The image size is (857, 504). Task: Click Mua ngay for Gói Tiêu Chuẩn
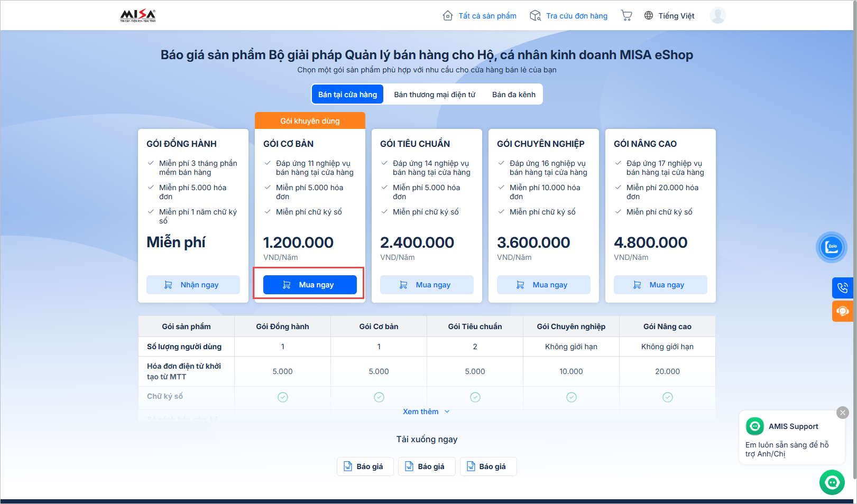427,285
